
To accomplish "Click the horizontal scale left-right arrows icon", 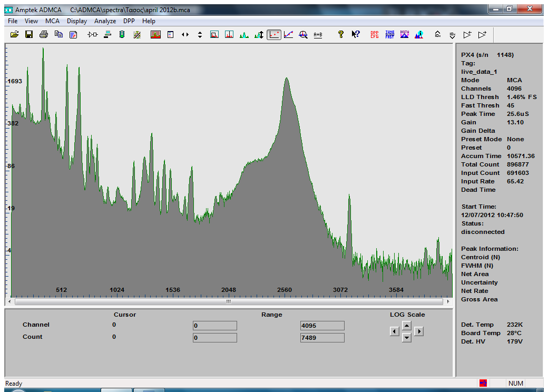I will (x=185, y=34).
